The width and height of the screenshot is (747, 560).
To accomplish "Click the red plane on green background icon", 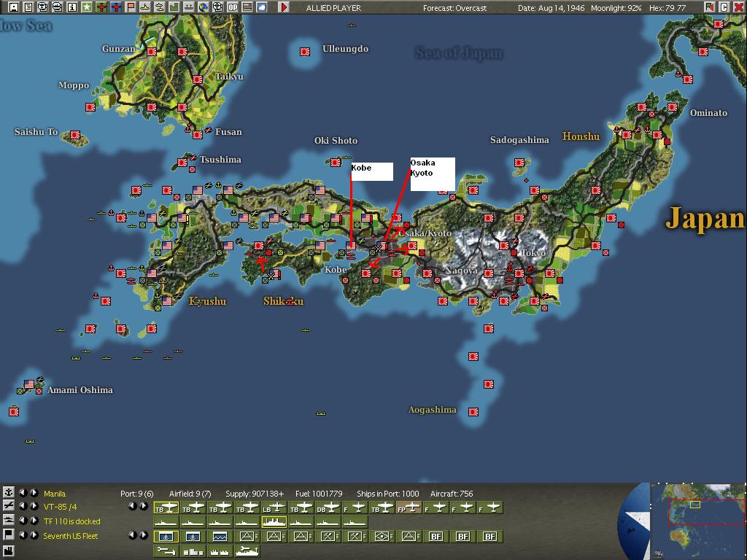I will pos(101,7).
